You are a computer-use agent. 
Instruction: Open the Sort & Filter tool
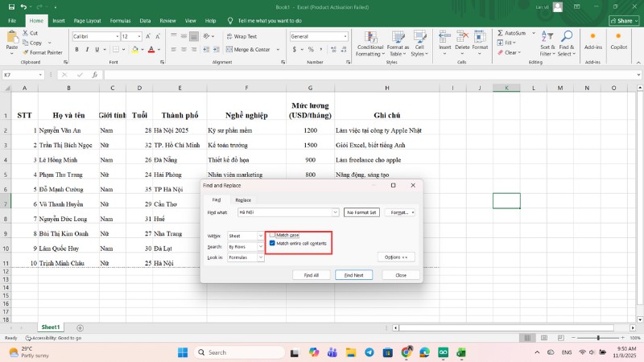(x=547, y=43)
